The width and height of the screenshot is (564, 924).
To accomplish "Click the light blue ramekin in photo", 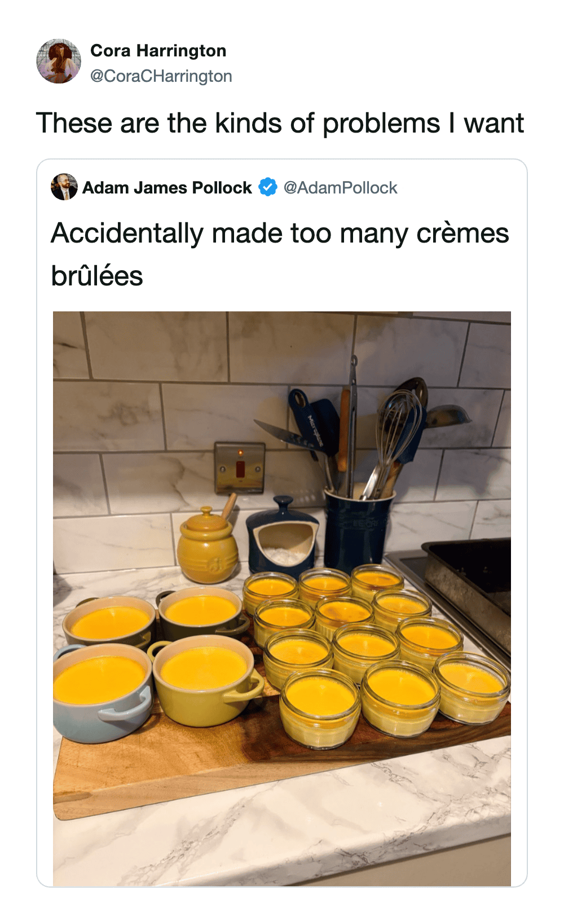I will (102, 691).
